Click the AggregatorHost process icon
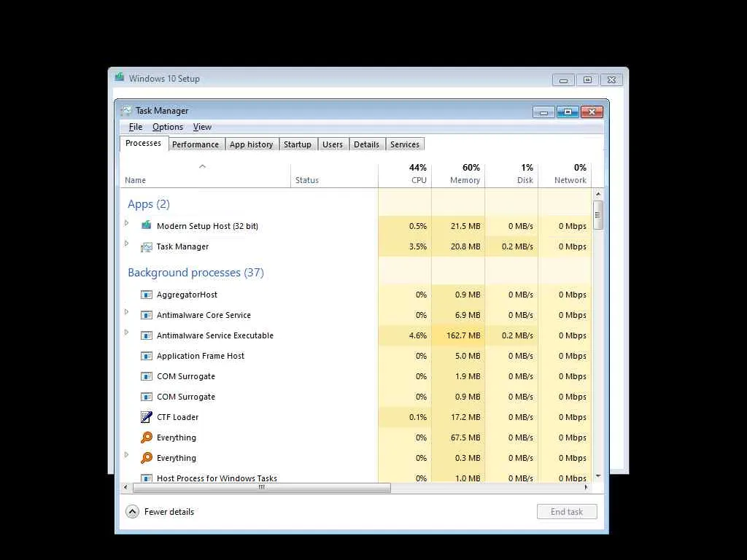 [146, 295]
